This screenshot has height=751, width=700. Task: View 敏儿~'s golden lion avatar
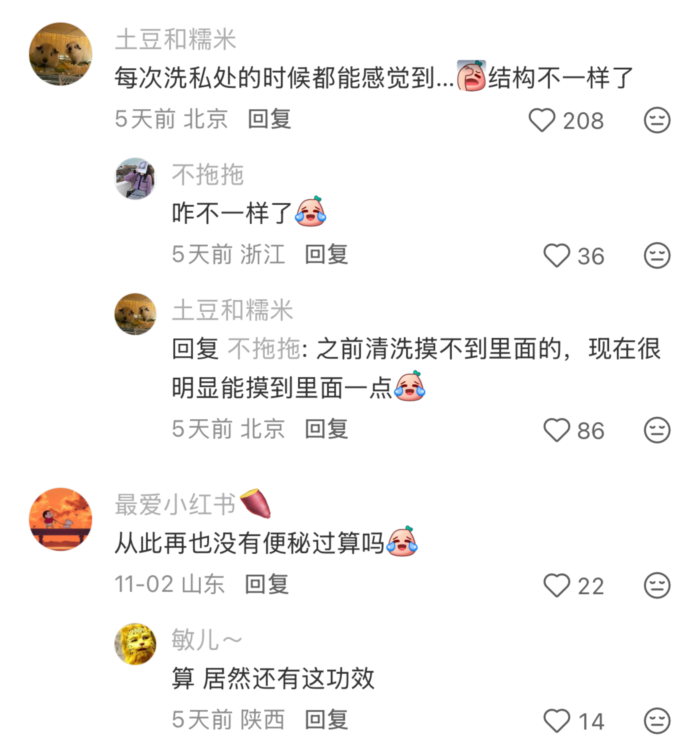click(135, 644)
